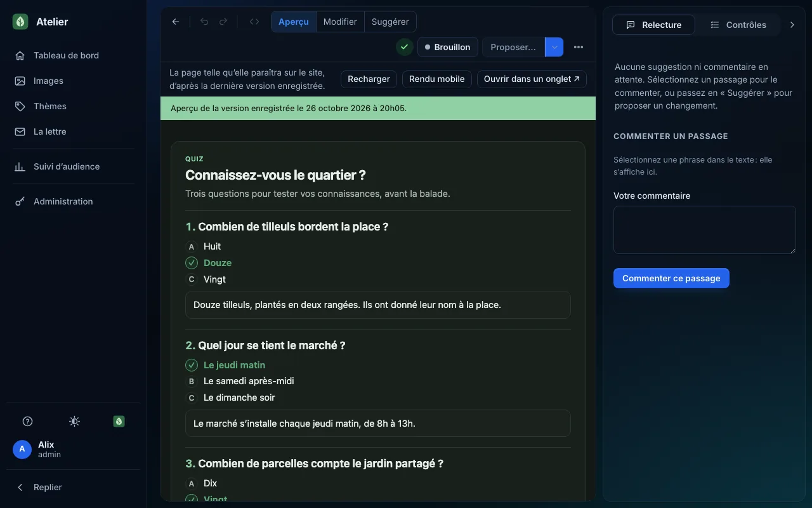The height and width of the screenshot is (508, 812).
Task: Select the Contrôles panel tab
Action: click(738, 25)
